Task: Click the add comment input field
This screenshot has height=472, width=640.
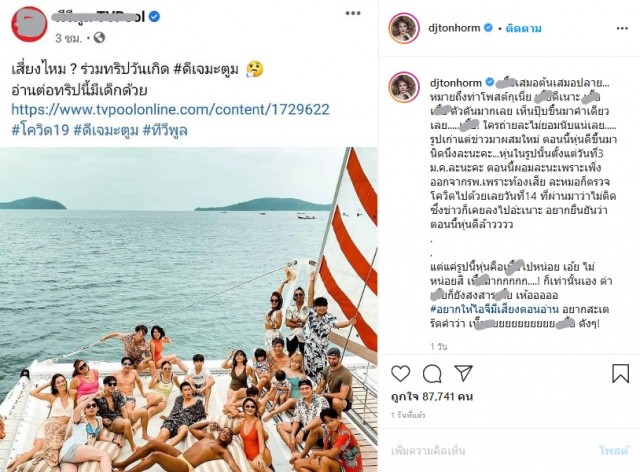Action: click(x=490, y=451)
